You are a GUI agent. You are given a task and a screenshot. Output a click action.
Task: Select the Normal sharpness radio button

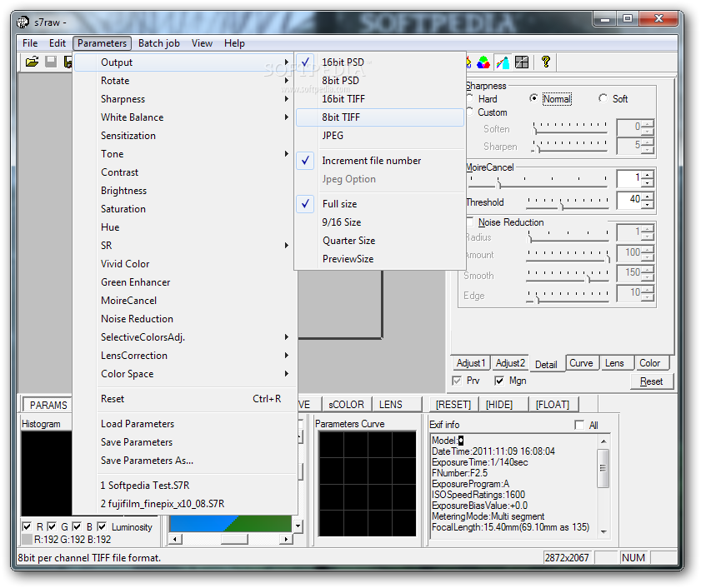(x=533, y=98)
